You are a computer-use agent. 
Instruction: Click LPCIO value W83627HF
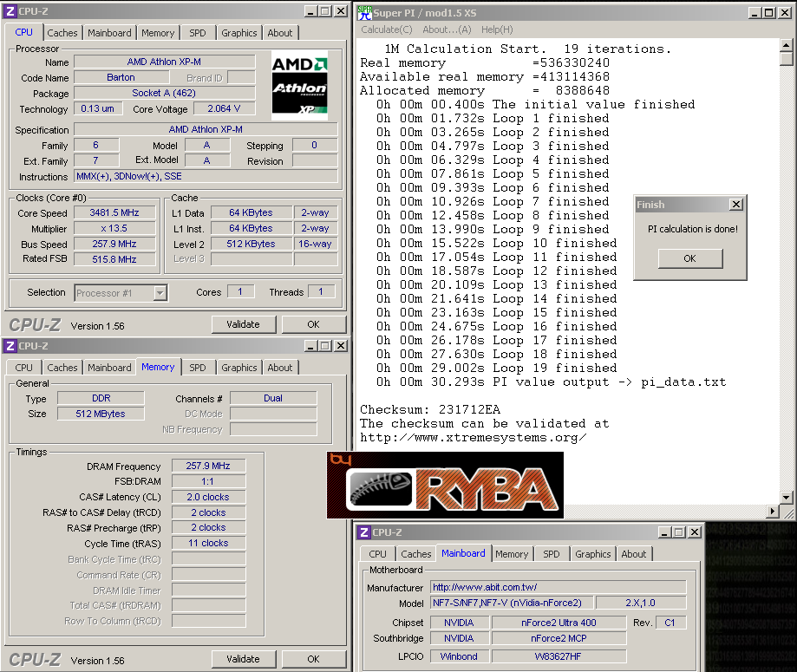pyautogui.click(x=559, y=656)
